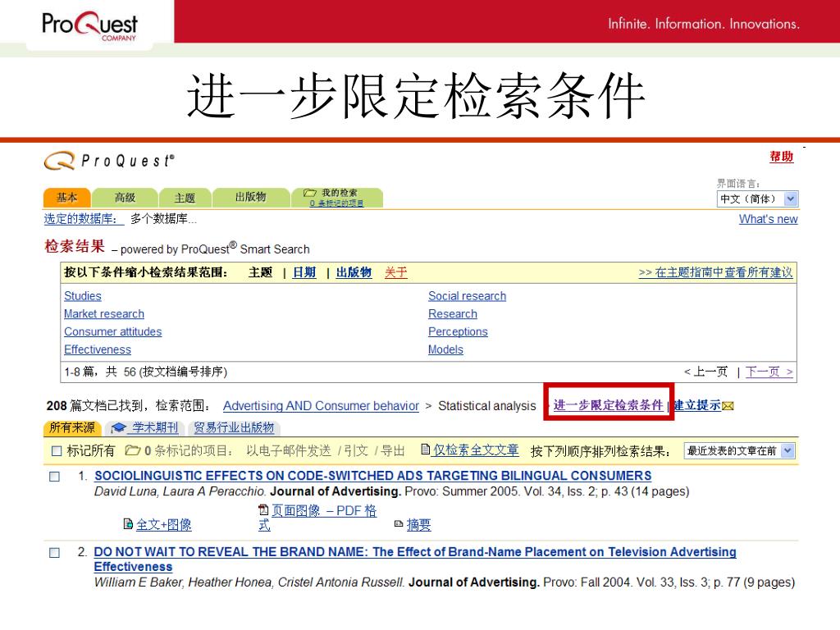Screen dimensions: 840x630
Task: Switch to the 高级 search tab
Action: point(125,198)
